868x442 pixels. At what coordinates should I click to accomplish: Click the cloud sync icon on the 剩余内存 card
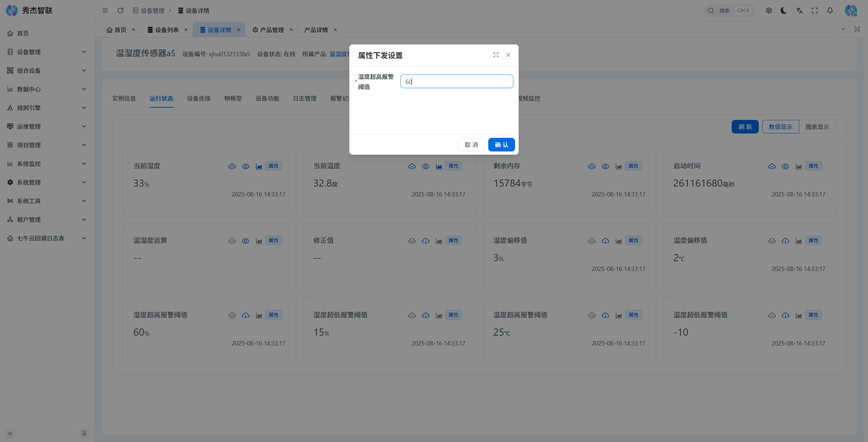tap(592, 166)
